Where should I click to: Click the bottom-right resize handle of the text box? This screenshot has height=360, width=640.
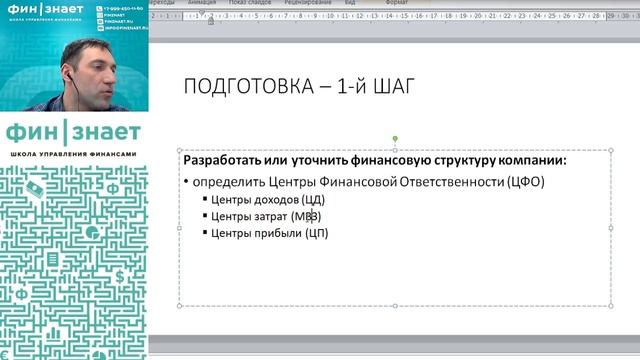coord(611,306)
